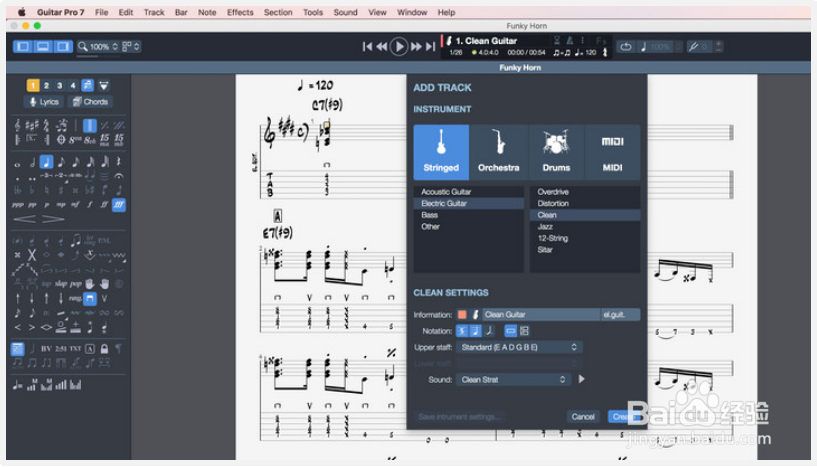Viewport: 817px width, 467px height.
Task: Activate voice 3 button
Action: (x=59, y=85)
